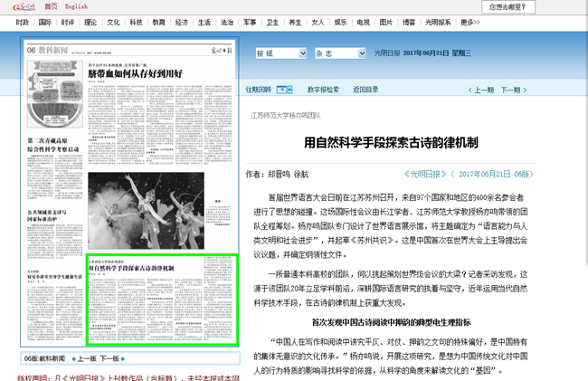Click the 返回目录 link
Image resolution: width=588 pixels, height=381 pixels.
pyautogui.click(x=365, y=90)
